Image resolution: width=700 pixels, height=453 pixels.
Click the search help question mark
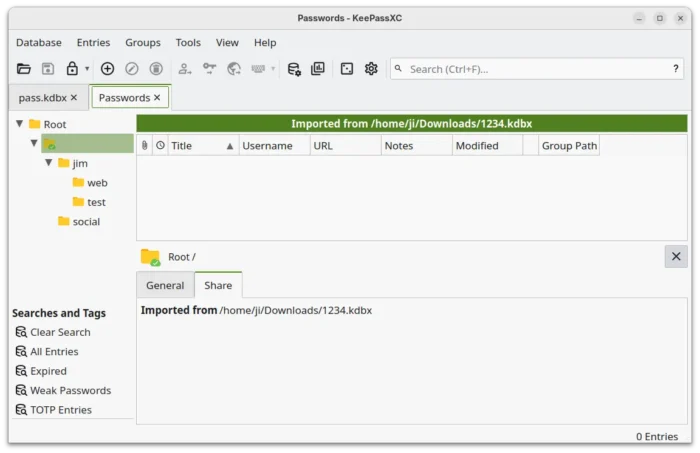pyautogui.click(x=675, y=69)
